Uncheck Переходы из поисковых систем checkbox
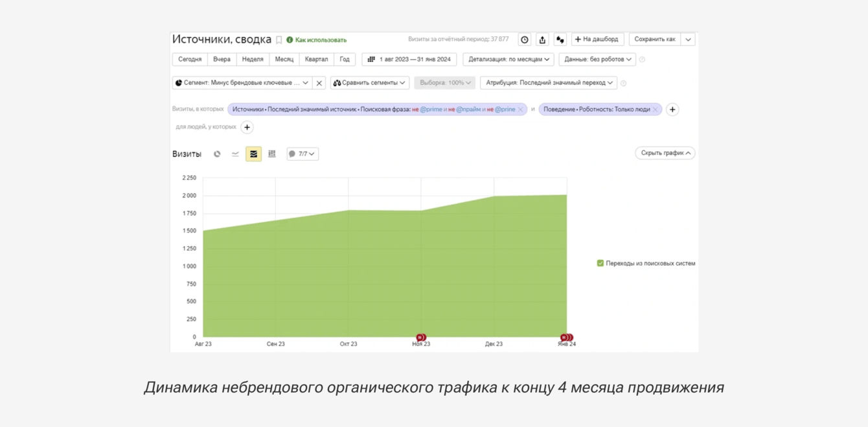This screenshot has height=427, width=868. [600, 263]
